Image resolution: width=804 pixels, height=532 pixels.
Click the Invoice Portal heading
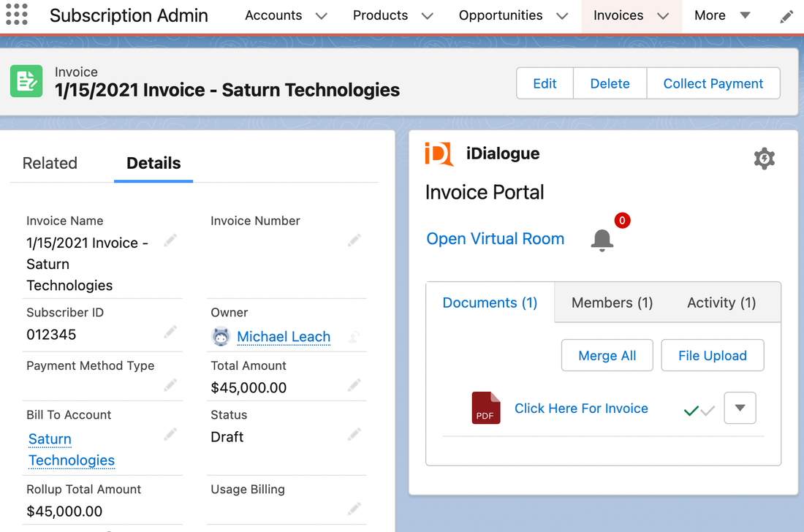(x=485, y=192)
